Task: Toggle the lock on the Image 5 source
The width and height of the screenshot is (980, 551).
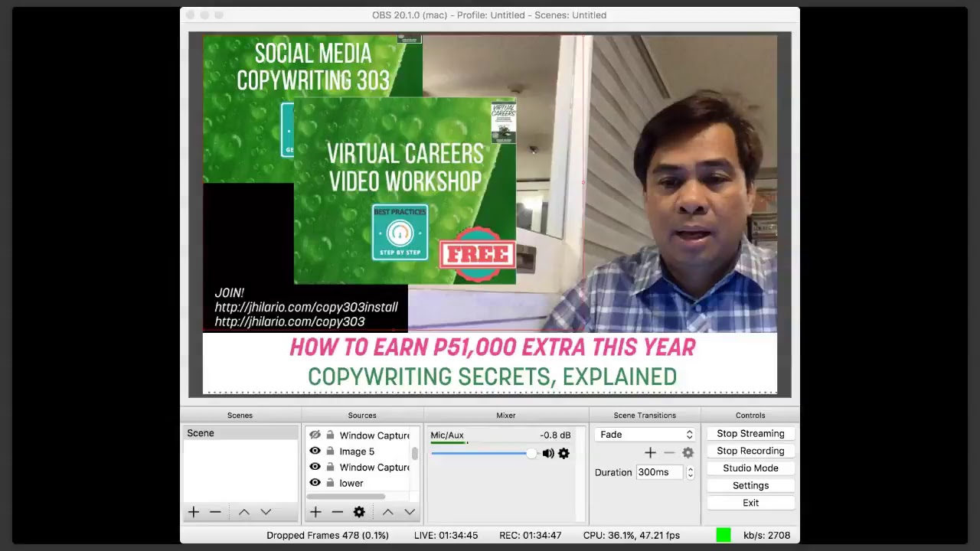Action: point(330,451)
